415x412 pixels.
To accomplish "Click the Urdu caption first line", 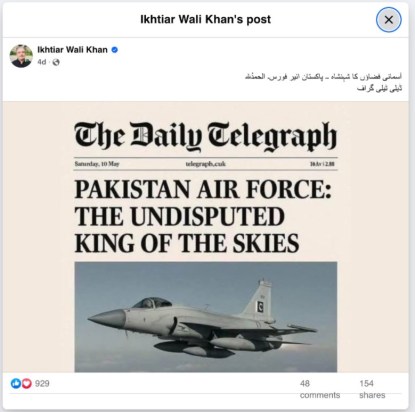I will [x=323, y=76].
